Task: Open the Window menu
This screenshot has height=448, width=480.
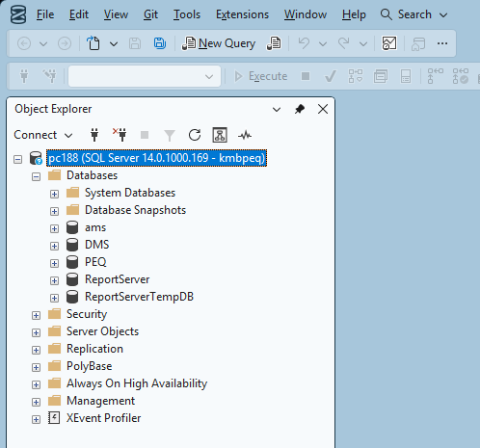Action: [306, 14]
